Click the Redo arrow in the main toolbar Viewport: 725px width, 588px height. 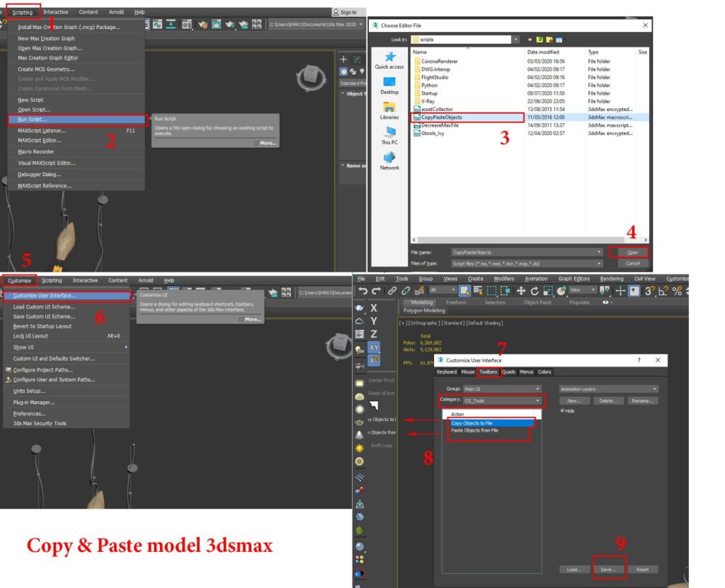(377, 291)
